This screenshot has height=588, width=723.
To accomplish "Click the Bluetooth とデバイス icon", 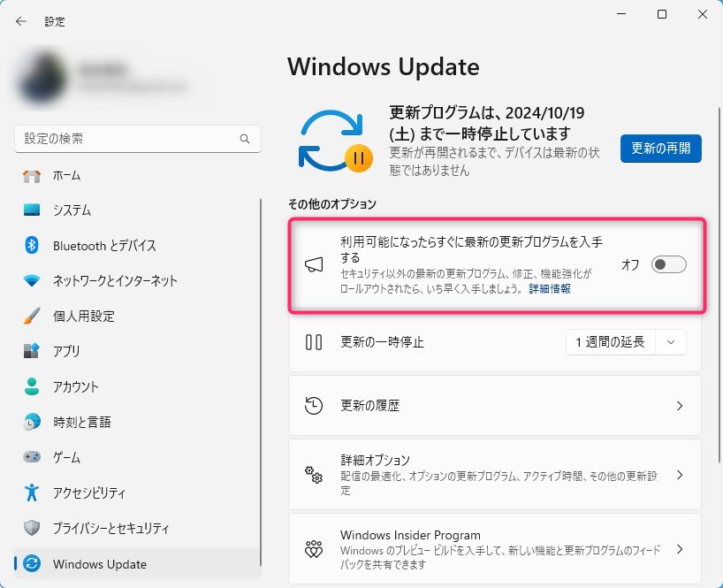I will point(32,246).
